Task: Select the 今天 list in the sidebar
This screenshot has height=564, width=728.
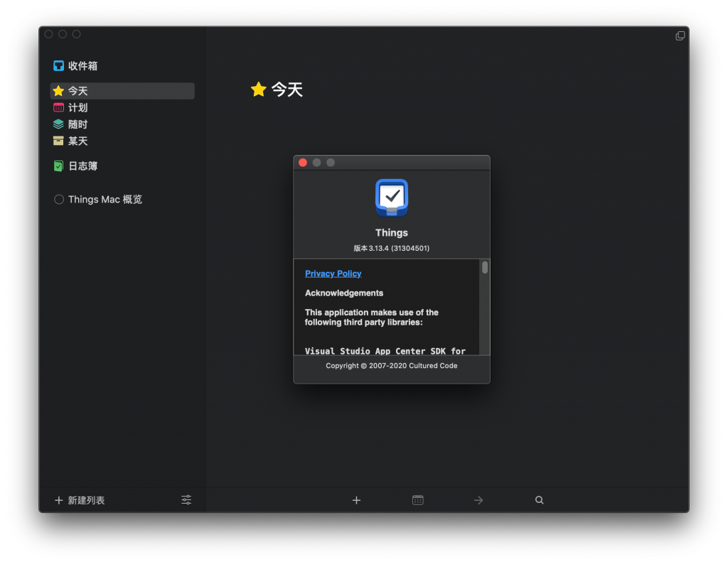Action: 122,91
